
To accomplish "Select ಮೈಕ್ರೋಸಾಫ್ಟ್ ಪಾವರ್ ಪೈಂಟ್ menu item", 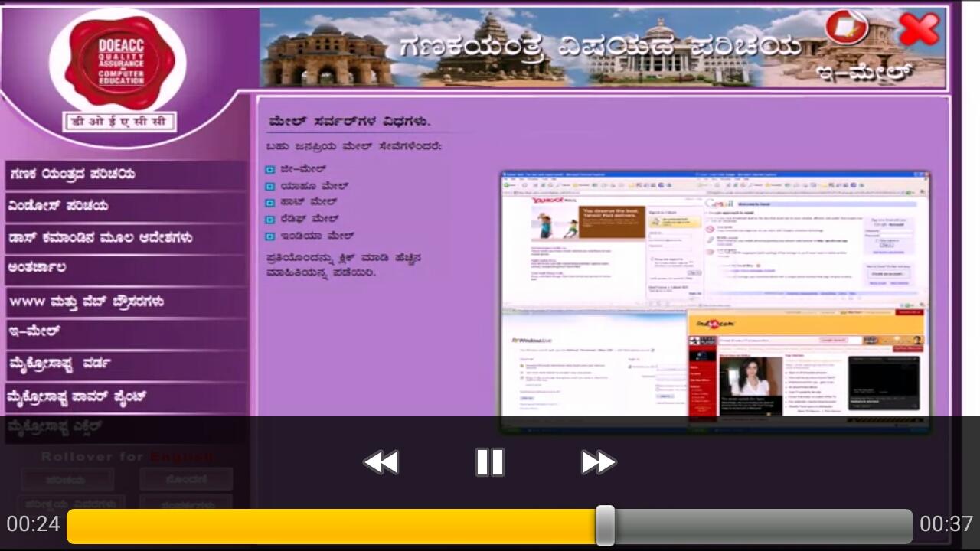I will tap(126, 397).
